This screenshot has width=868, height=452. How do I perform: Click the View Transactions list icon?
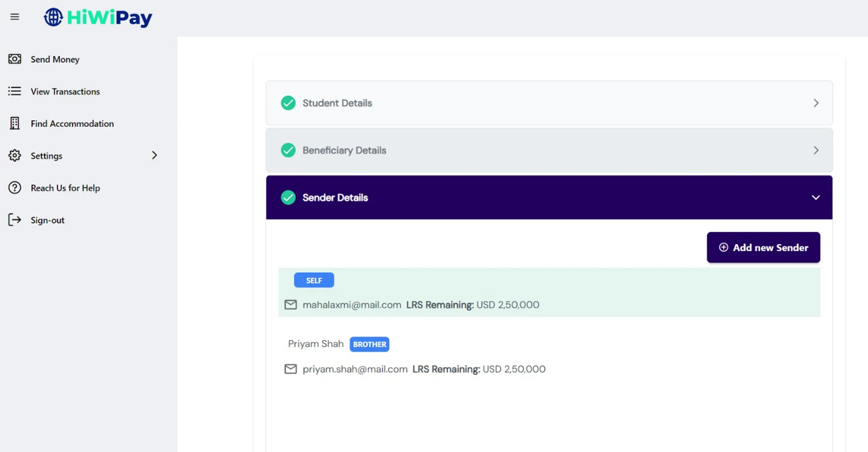(x=15, y=91)
